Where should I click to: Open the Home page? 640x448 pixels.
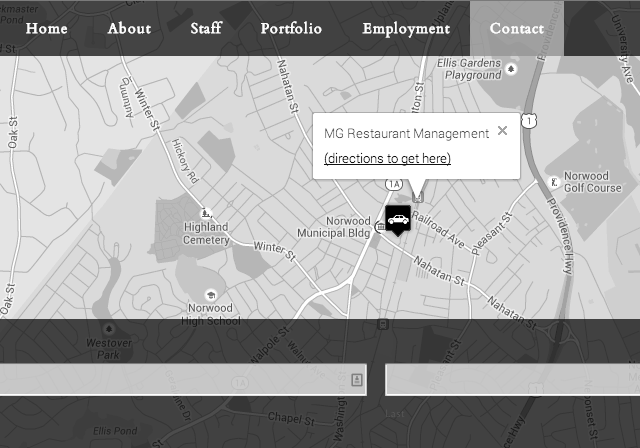click(x=47, y=29)
